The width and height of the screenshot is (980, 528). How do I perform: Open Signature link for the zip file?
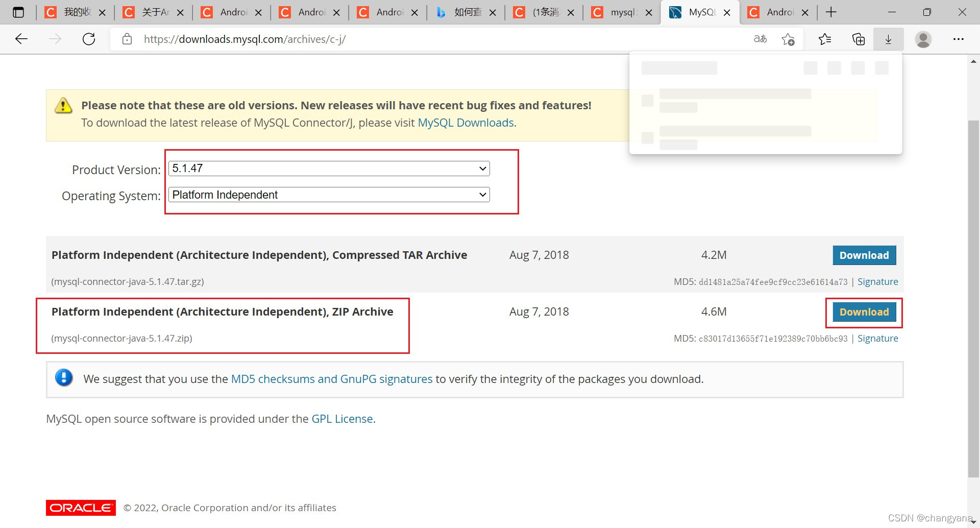click(877, 339)
